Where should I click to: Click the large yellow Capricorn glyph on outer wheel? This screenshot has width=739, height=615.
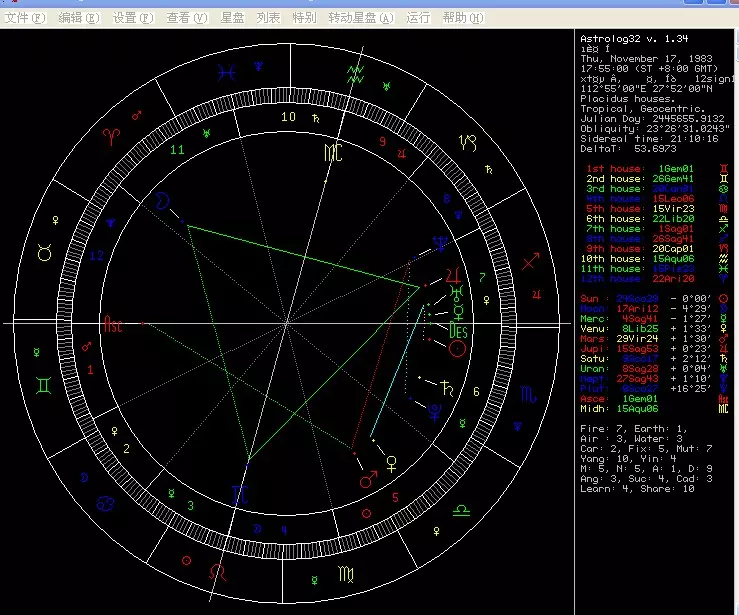coord(468,142)
